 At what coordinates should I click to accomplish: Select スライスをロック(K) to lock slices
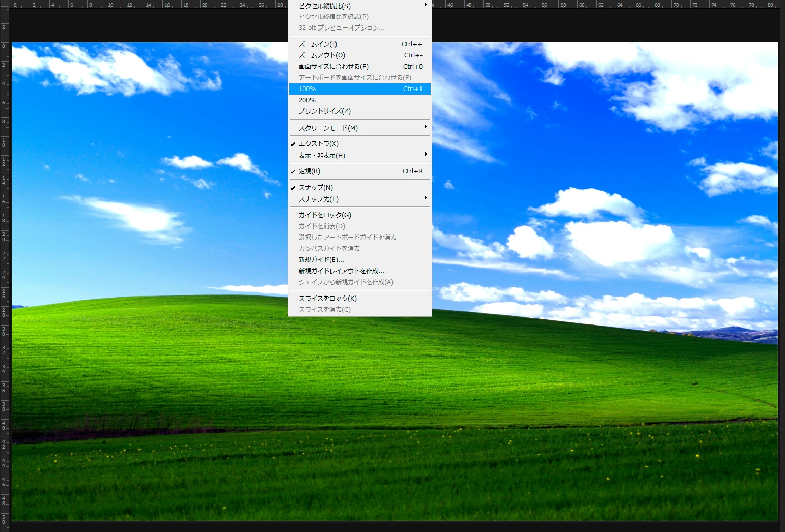(360, 299)
